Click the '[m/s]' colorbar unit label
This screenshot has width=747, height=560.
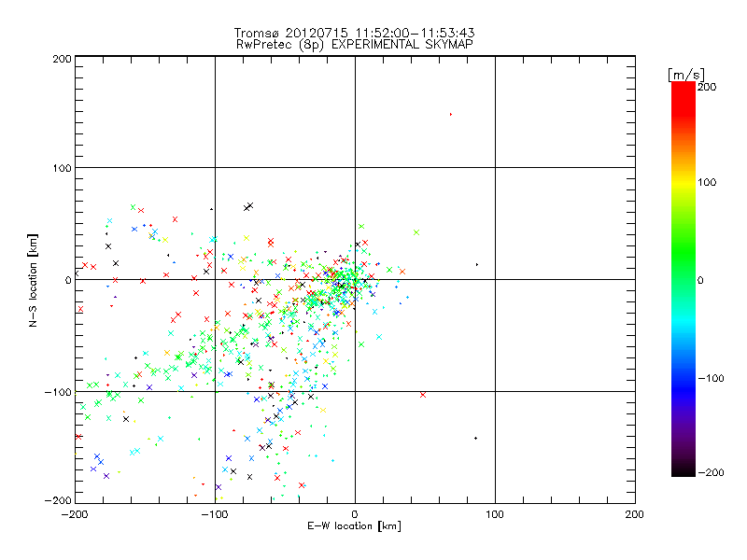pos(686,75)
